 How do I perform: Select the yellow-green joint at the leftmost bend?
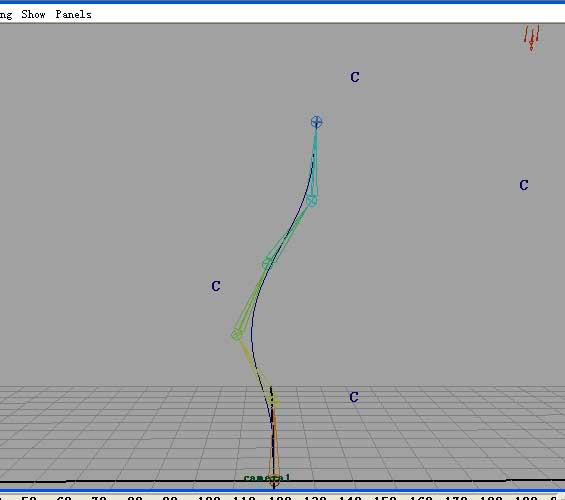tap(236, 335)
